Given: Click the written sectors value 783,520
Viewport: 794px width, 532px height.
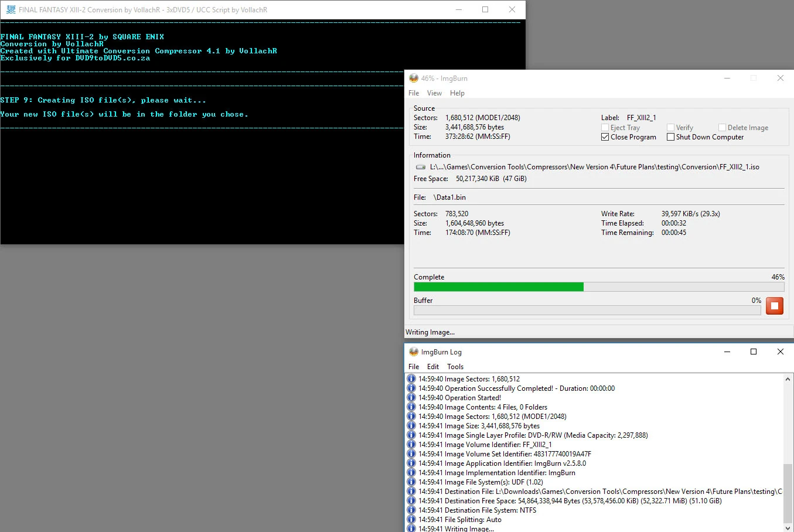Looking at the screenshot, I should pyautogui.click(x=456, y=214).
